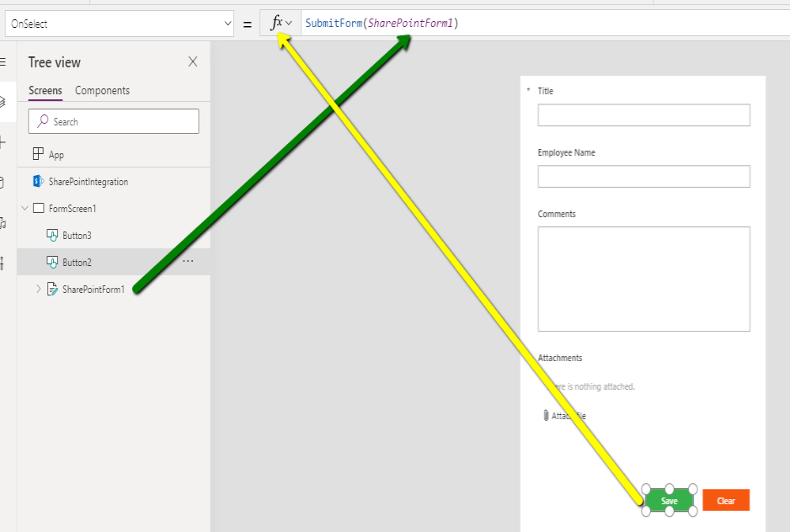790x532 pixels.
Task: Click the SharePoint logo icon
Action: click(x=38, y=181)
